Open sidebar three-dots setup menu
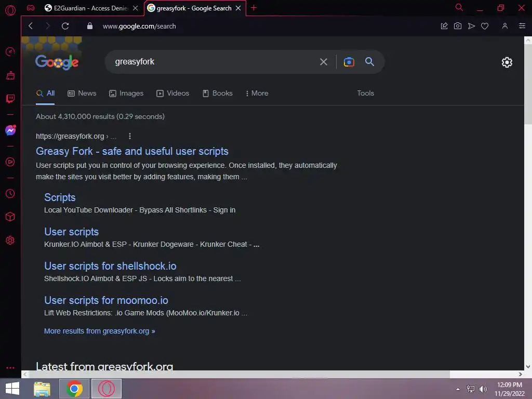The width and height of the screenshot is (532, 399). (x=10, y=367)
